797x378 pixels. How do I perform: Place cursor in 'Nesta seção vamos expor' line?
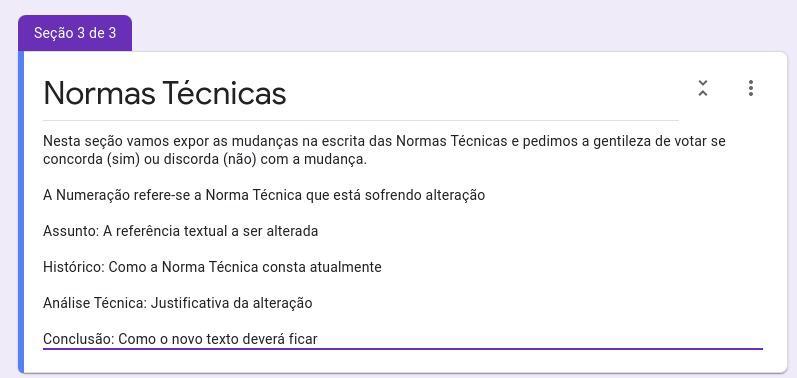pyautogui.click(x=384, y=141)
